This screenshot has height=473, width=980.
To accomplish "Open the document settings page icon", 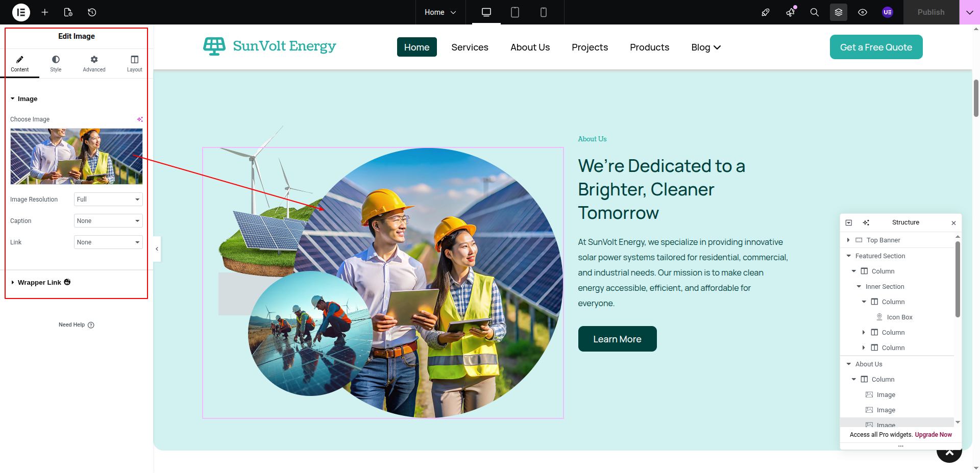I will [x=68, y=12].
